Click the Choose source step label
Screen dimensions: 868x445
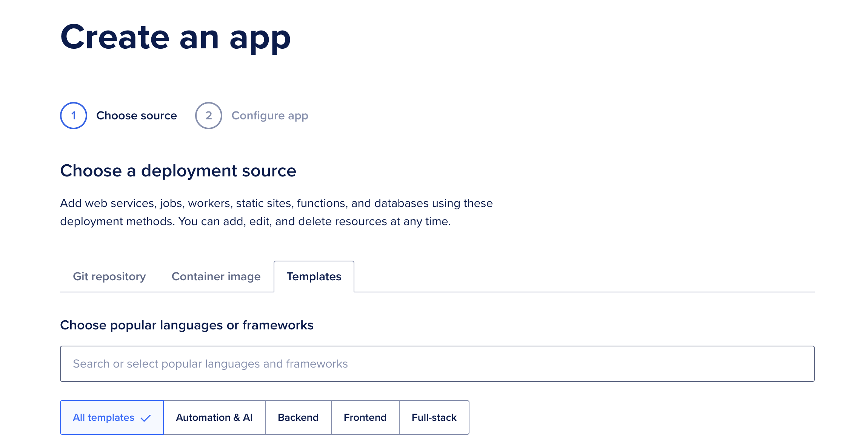(x=137, y=116)
